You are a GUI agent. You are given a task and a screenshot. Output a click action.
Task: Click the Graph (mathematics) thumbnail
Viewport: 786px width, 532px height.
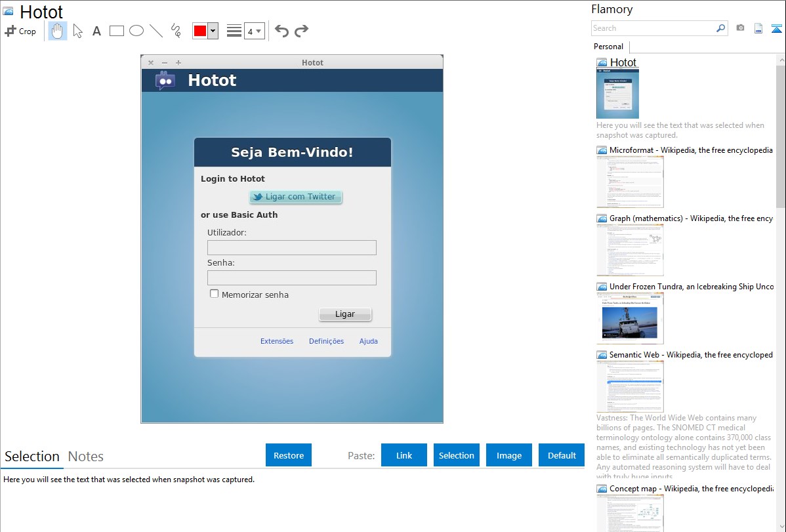pyautogui.click(x=630, y=250)
